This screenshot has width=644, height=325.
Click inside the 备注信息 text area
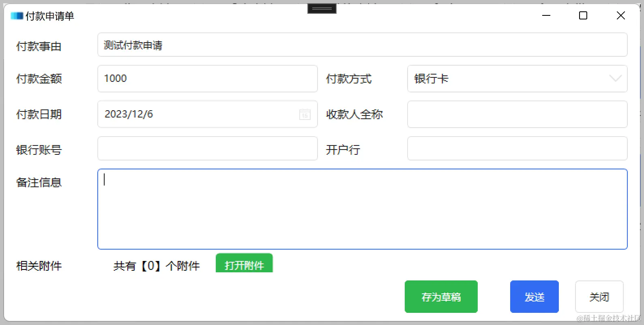coord(363,209)
